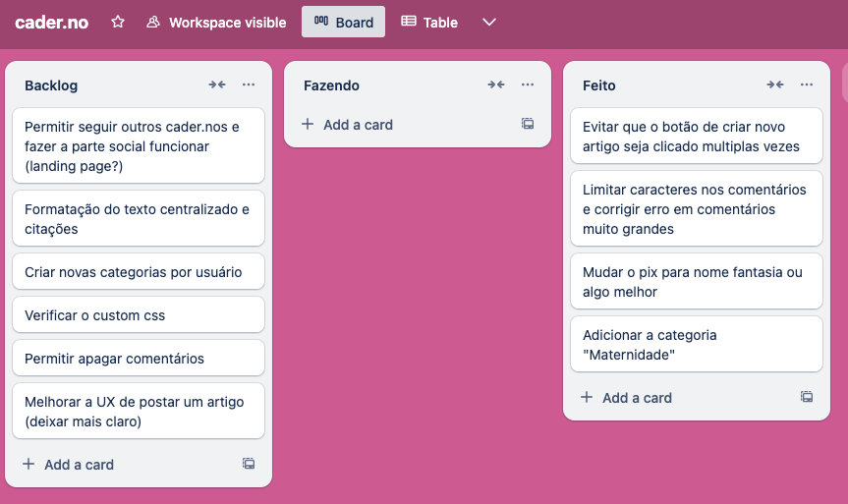Open Backlog list actions menu
The width and height of the screenshot is (848, 504).
tap(249, 84)
